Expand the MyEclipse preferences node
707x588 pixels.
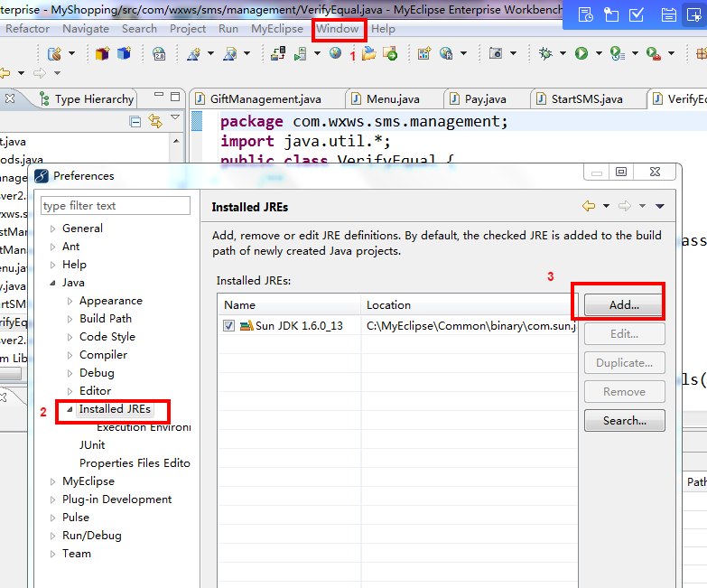click(53, 481)
